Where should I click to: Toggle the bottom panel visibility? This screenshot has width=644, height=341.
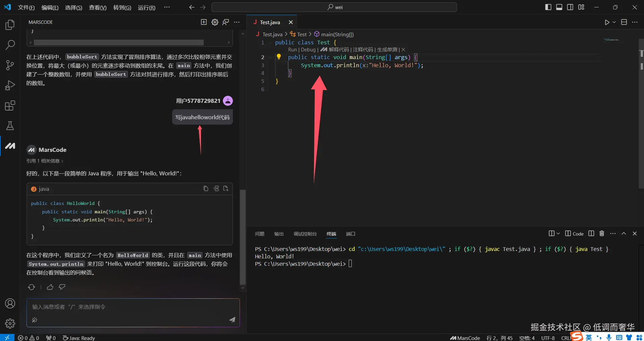pos(559,7)
